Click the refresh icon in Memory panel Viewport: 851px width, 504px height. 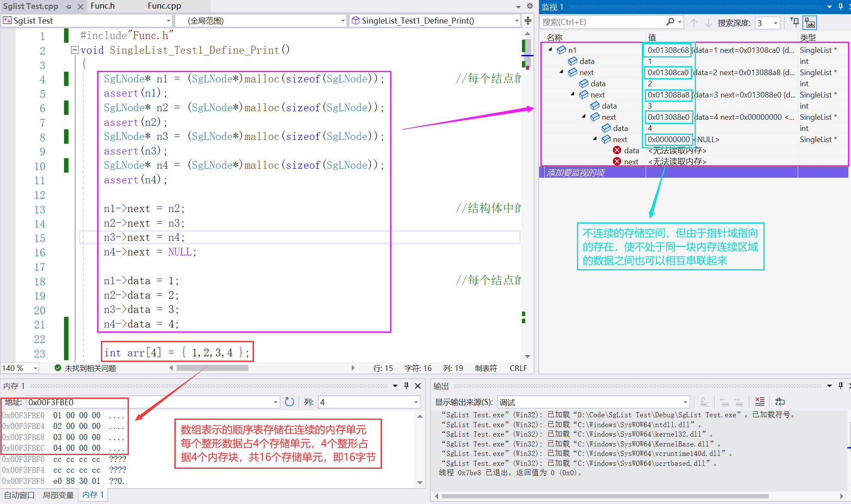[x=290, y=402]
